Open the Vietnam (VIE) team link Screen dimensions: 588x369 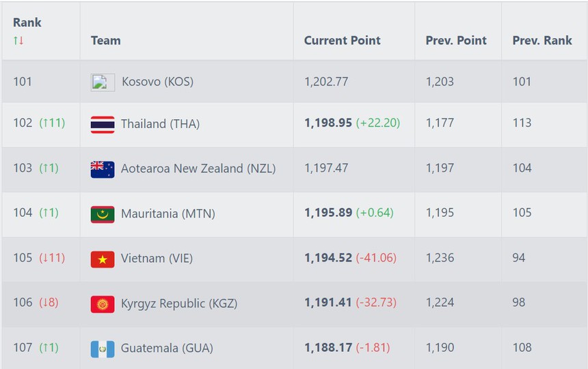point(157,258)
